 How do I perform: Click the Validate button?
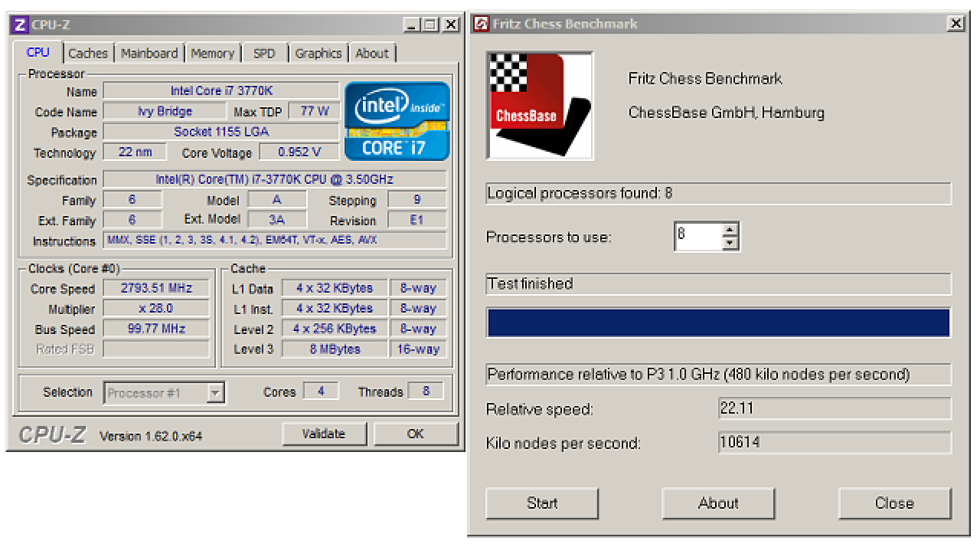coord(323,434)
